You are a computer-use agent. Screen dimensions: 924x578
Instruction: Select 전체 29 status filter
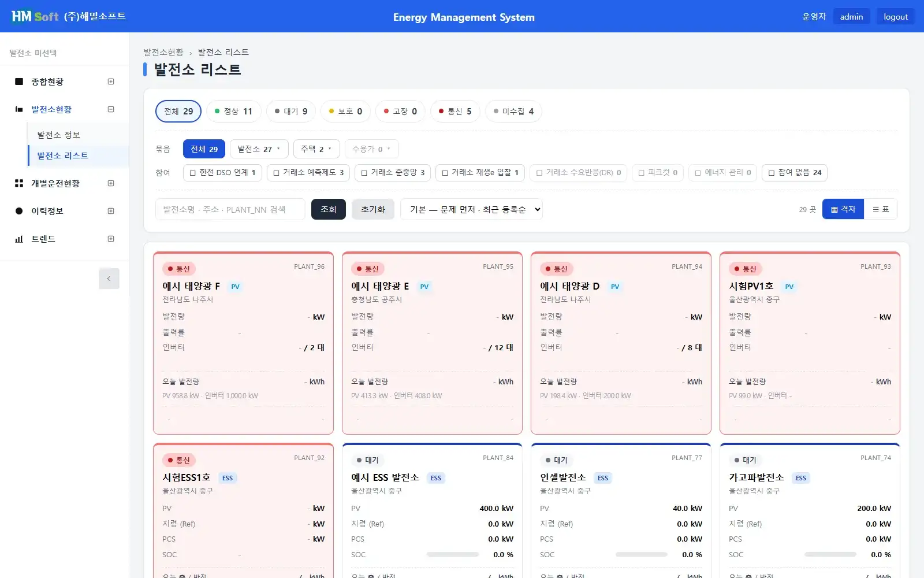178,112
